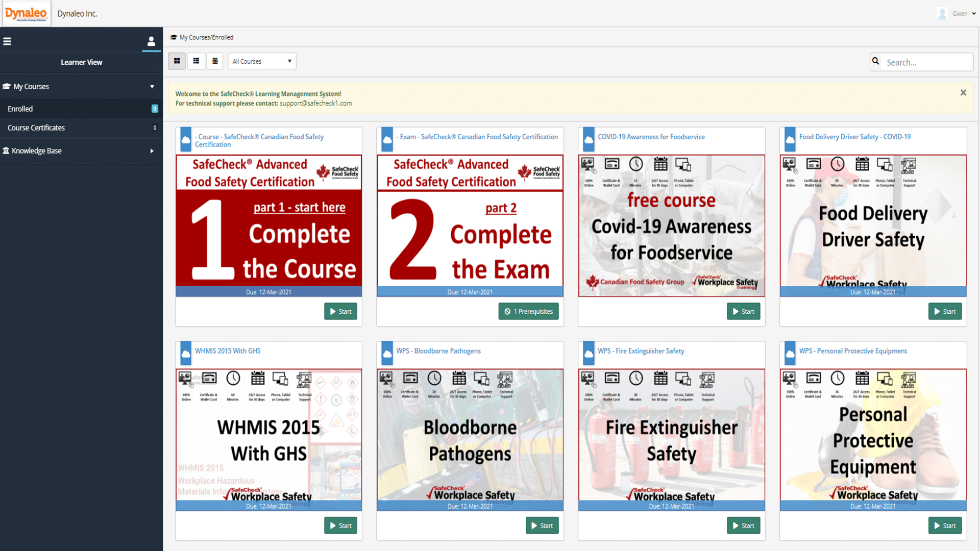
Task: Click cloud icon on Personal Protective Equipment card
Action: (x=790, y=354)
